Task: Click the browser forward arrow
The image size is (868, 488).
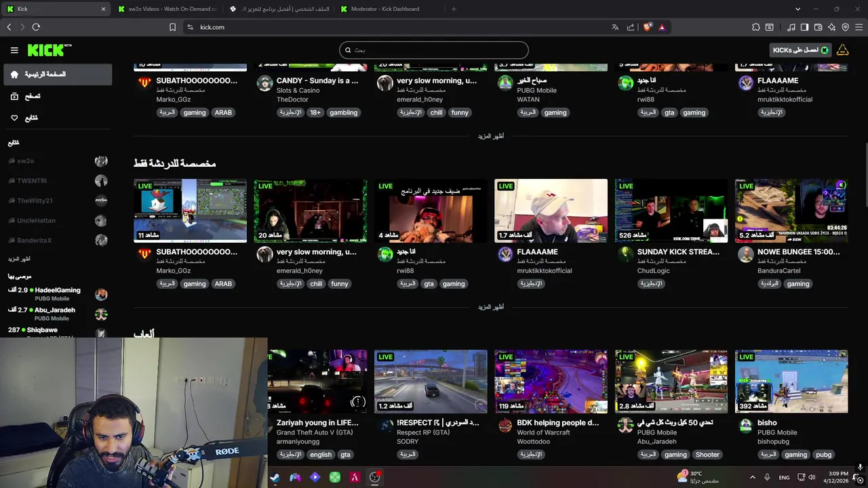Action: 22,27
